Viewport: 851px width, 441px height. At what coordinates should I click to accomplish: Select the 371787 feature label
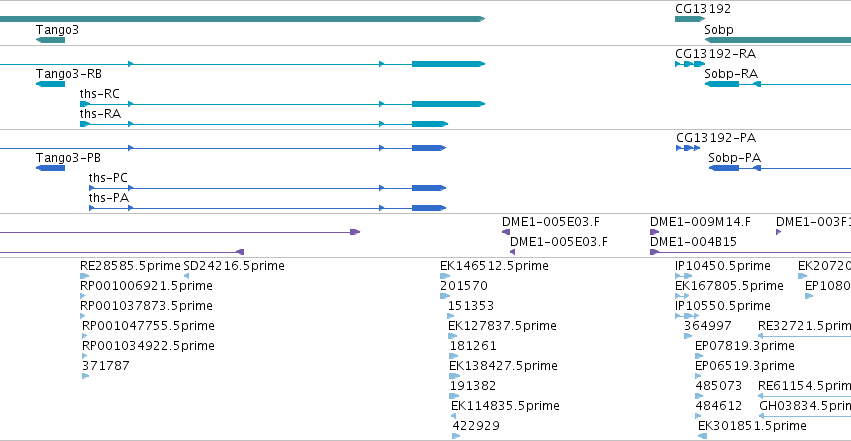click(x=106, y=366)
